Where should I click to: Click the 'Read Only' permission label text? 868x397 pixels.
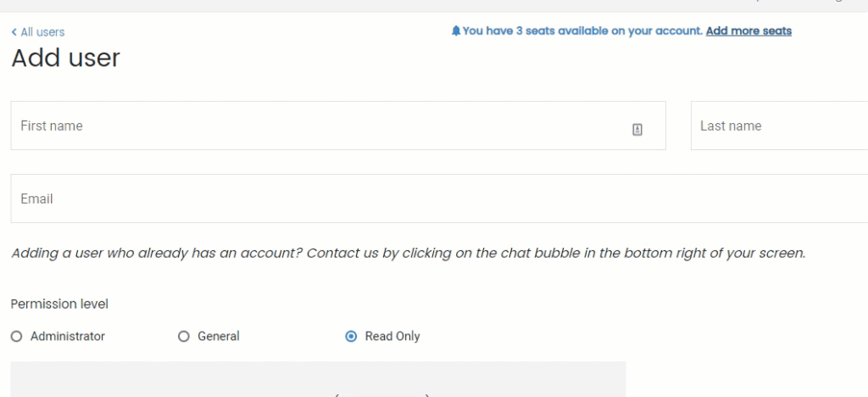pyautogui.click(x=392, y=337)
